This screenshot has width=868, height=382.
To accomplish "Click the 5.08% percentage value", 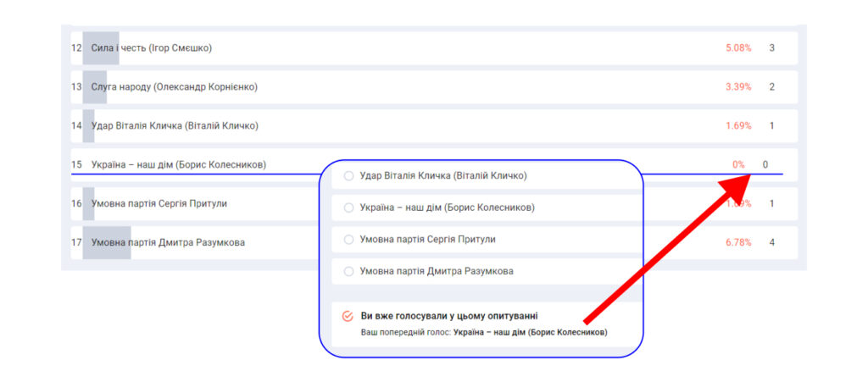I will [738, 48].
